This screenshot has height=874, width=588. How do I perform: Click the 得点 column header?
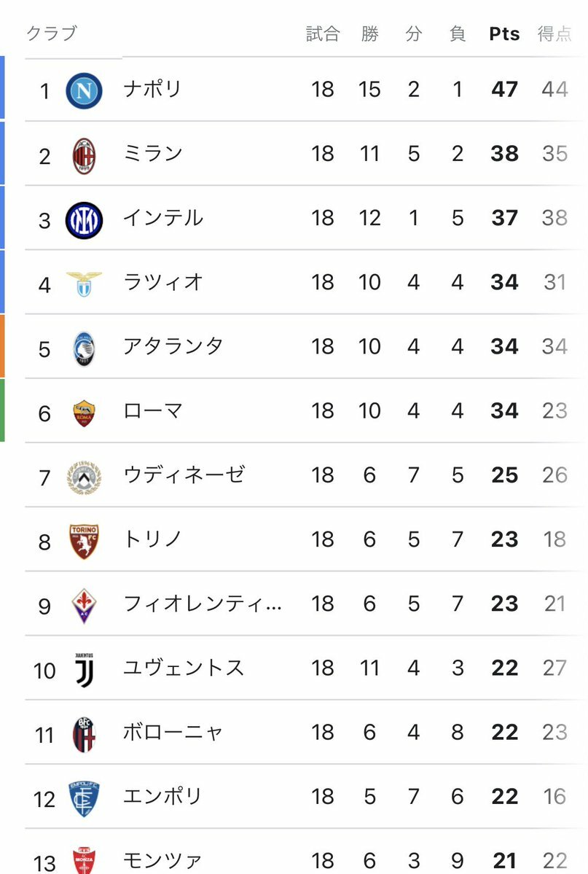pos(554,34)
